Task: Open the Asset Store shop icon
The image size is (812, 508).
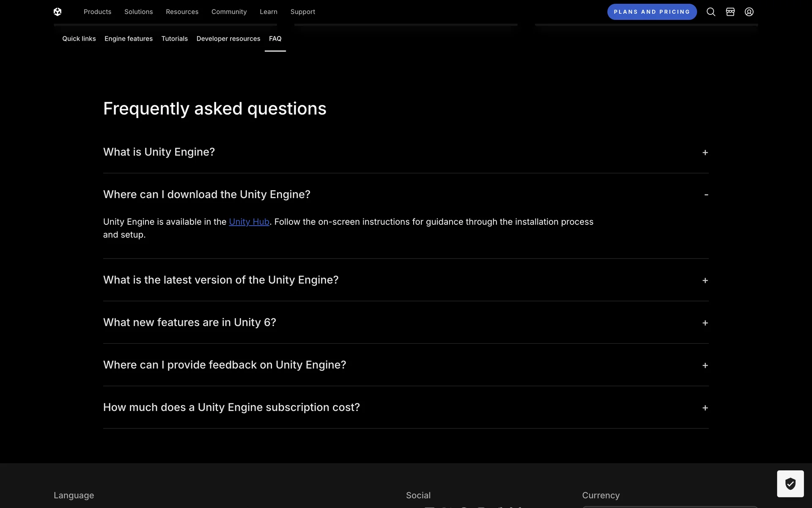Action: [730, 12]
